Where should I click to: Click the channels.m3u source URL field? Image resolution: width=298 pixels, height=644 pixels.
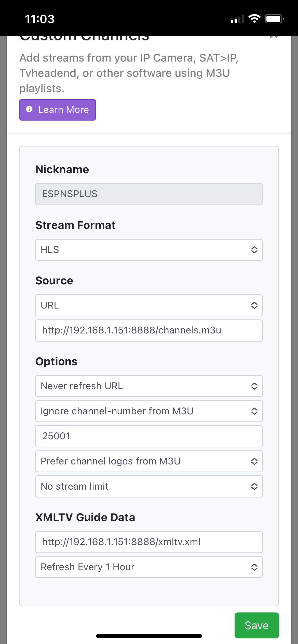point(149,330)
